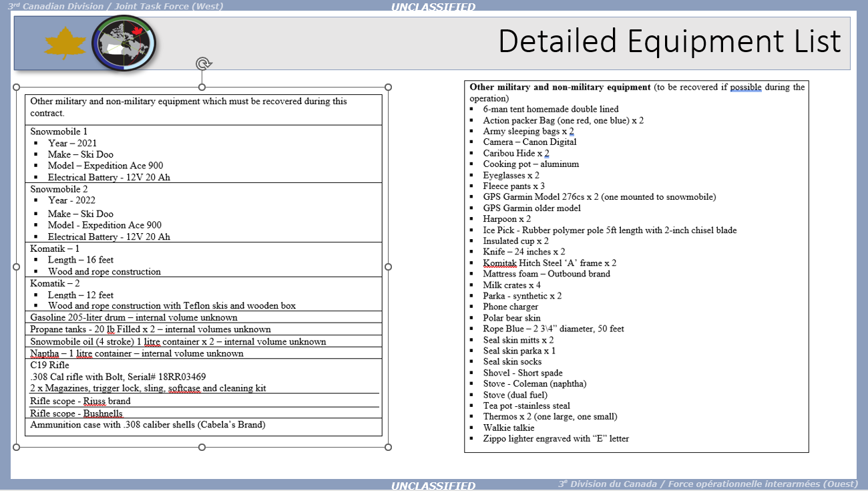This screenshot has height=491, width=868.
Task: Click the bottom-center resize handle of table
Action: point(202,446)
